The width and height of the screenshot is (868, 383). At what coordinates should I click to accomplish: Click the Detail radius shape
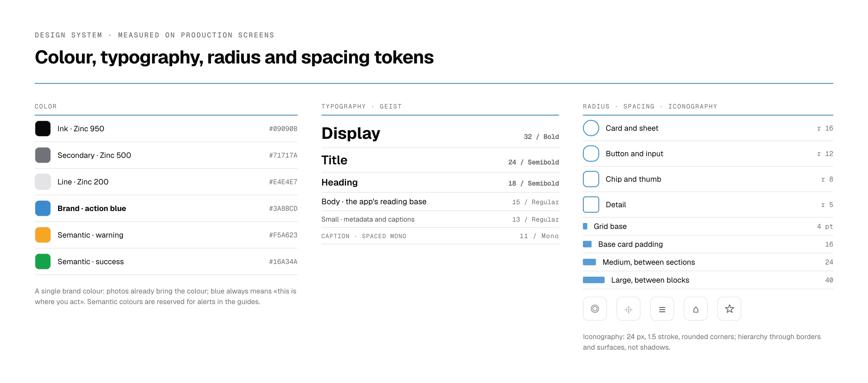591,205
